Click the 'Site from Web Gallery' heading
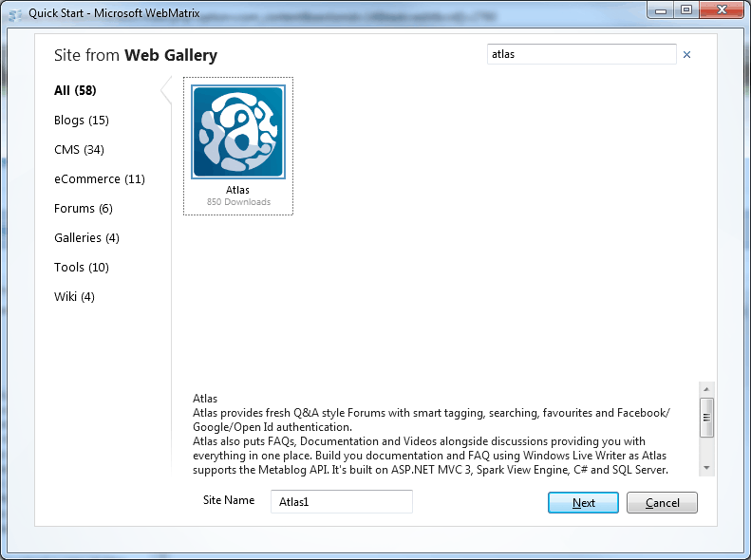Viewport: 751px width, 560px height. 136,55
